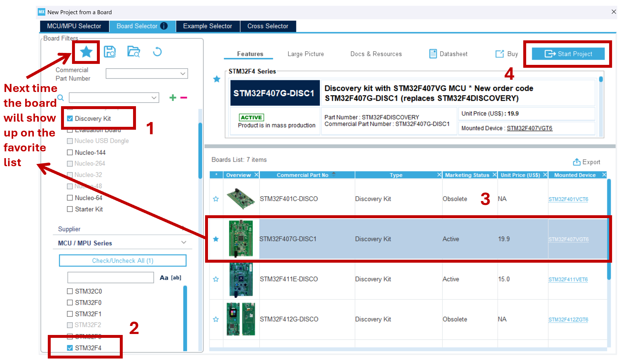623x364 pixels.
Task: Enable the Nucleo-64 checkbox
Action: (70, 198)
